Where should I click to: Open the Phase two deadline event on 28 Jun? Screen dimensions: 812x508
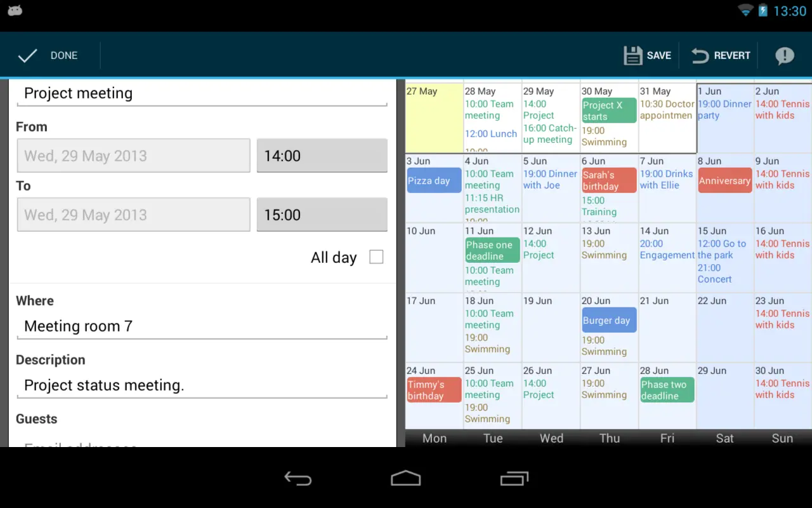[x=667, y=390]
